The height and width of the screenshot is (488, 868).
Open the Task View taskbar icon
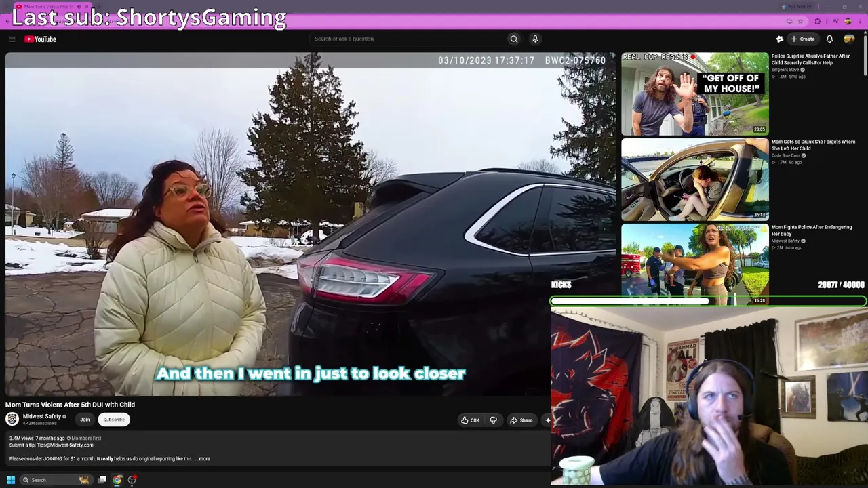pos(102,480)
